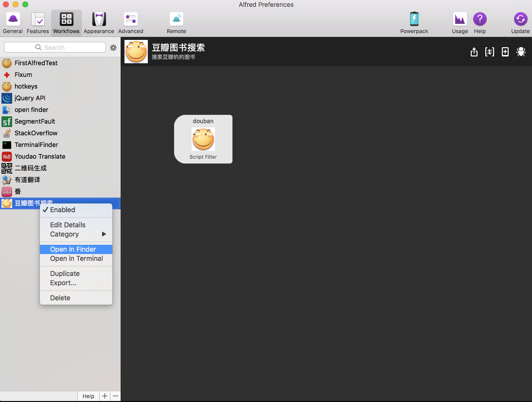Click the douban Script Filter node
Image resolution: width=532 pixels, height=402 pixels.
pyautogui.click(x=203, y=139)
